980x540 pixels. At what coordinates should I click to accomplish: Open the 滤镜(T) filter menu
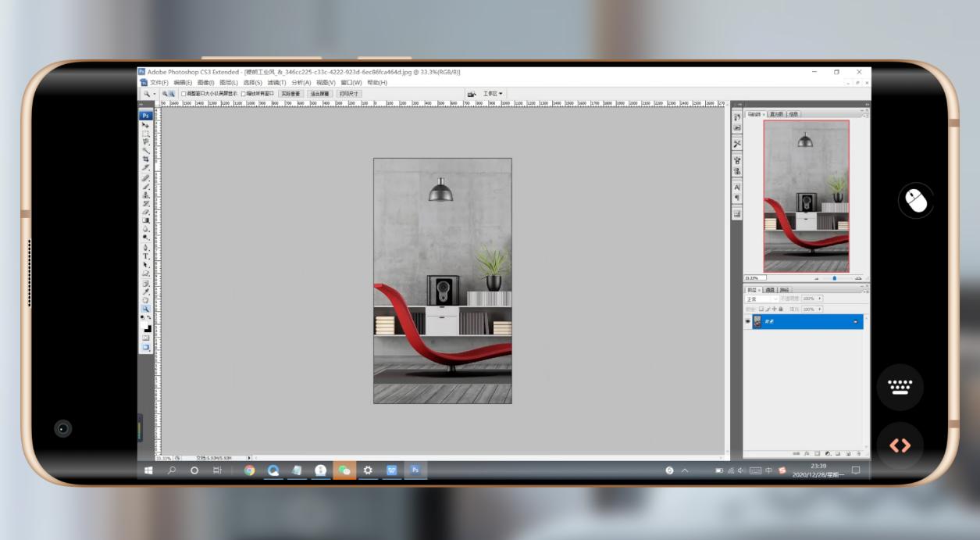[276, 83]
